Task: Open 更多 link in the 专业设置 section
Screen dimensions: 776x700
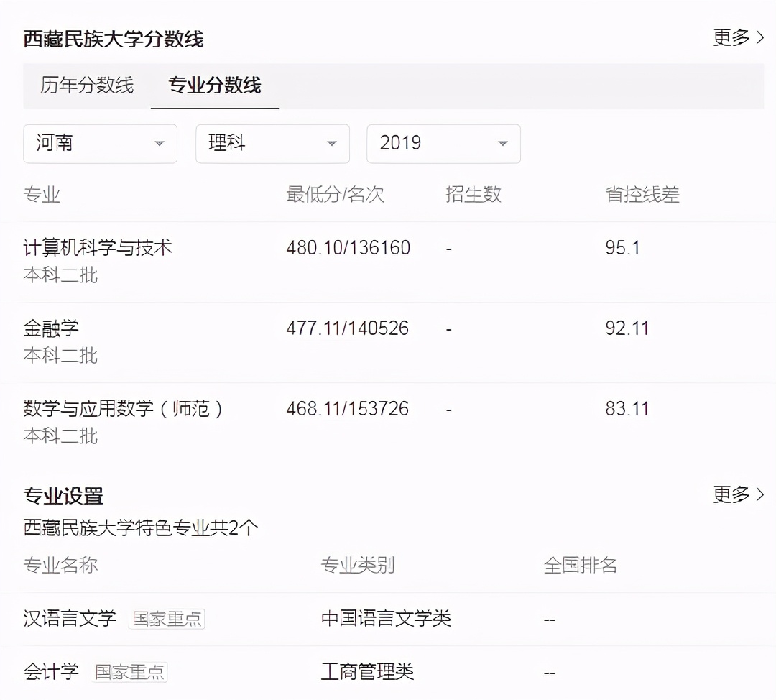Action: click(x=729, y=494)
